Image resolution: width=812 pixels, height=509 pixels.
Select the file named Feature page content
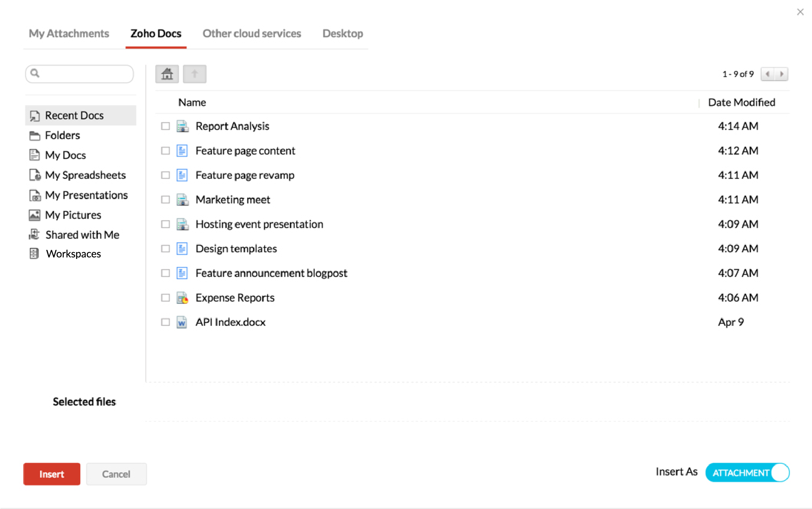click(x=245, y=151)
